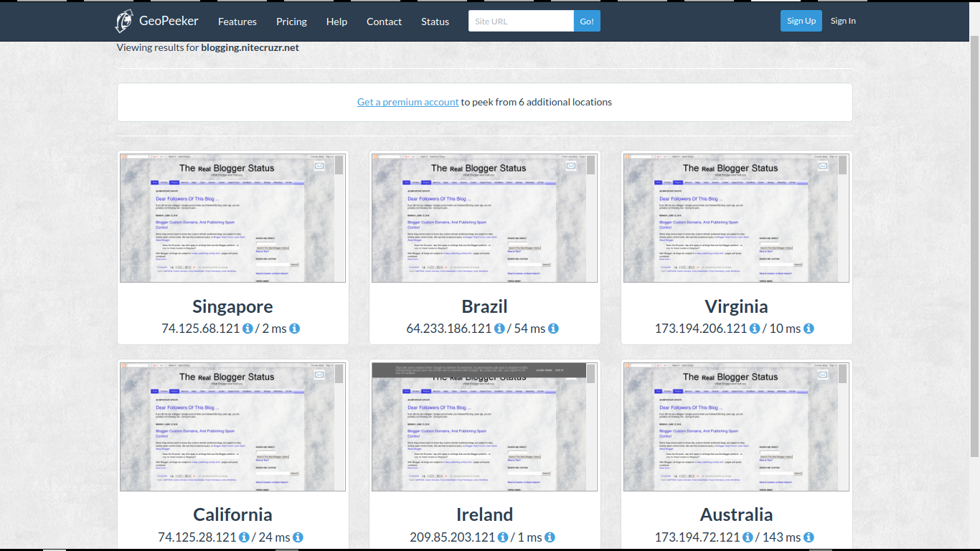Show IP info for Singapore 74.125.68.121
The image size is (980, 551).
click(248, 329)
